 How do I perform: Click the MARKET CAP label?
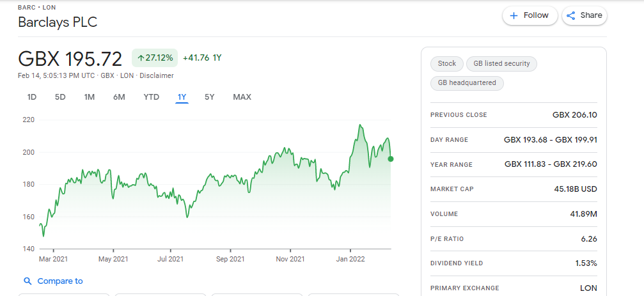[x=452, y=189]
